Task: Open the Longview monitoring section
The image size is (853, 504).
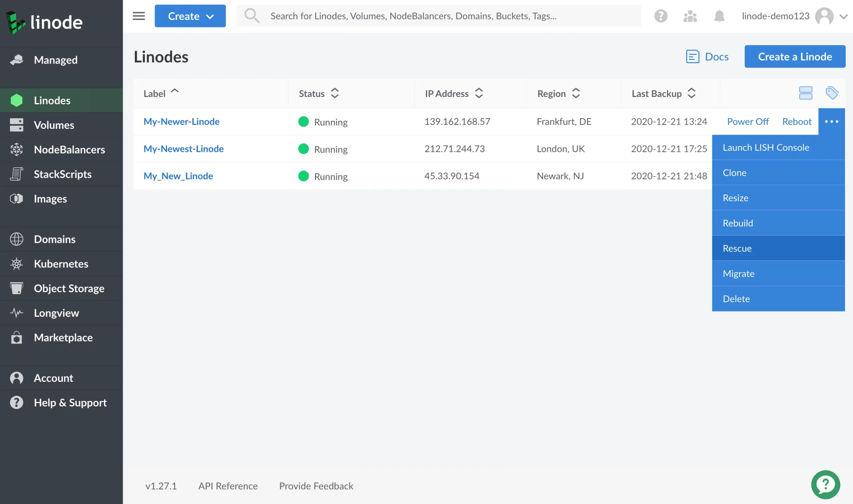Action: (x=56, y=313)
